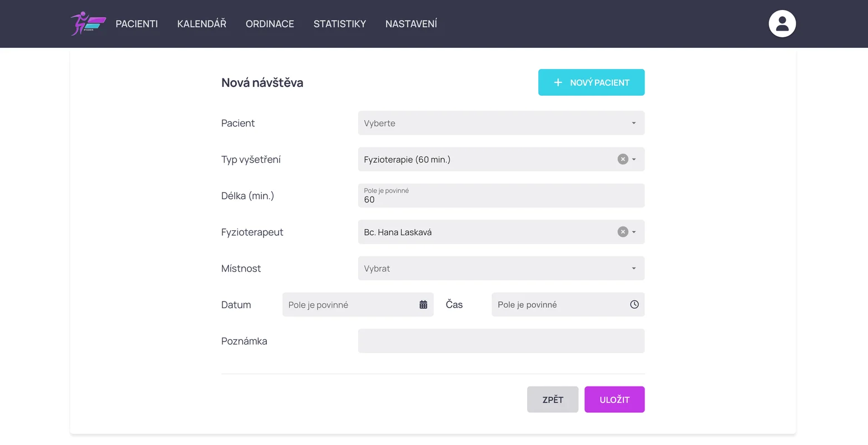Open Nastavení from the navigation bar
This screenshot has height=445, width=868.
point(411,24)
